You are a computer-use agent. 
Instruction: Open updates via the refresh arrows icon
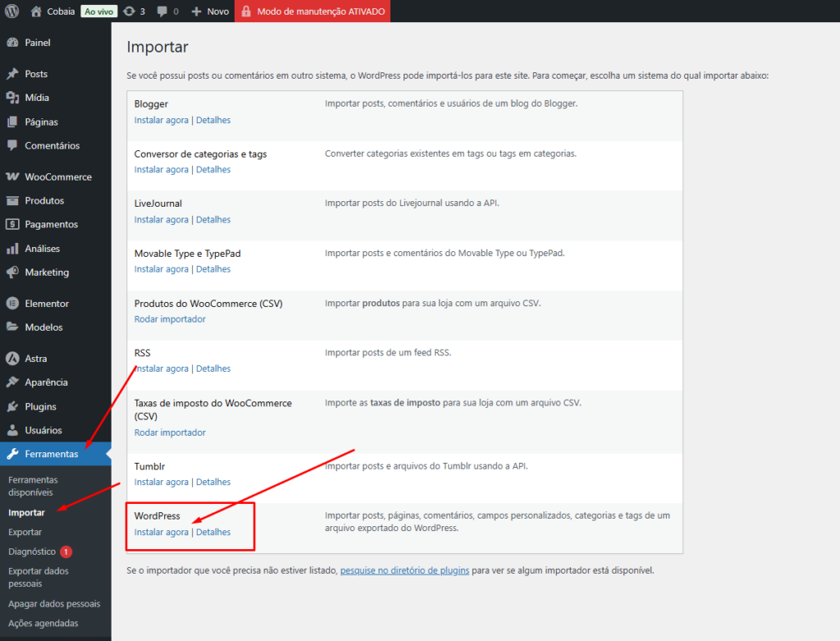131,11
